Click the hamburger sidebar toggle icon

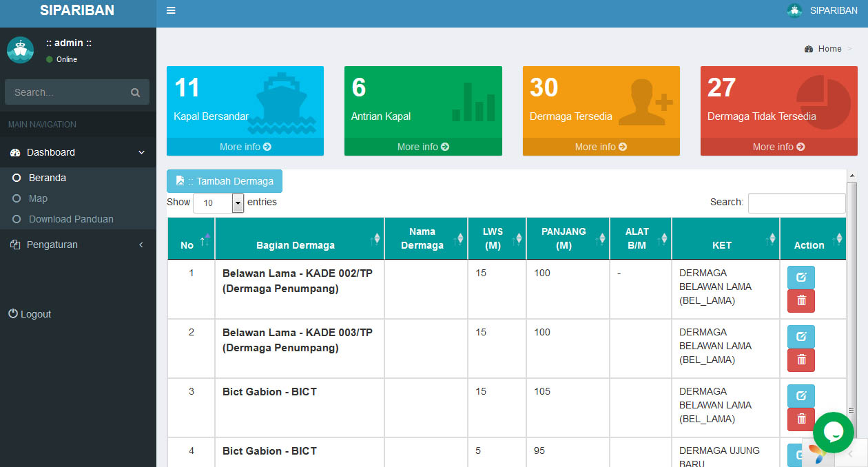point(171,10)
